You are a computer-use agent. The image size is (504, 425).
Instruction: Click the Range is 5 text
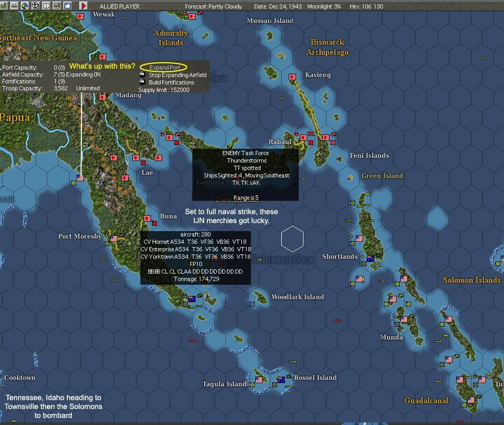[246, 198]
